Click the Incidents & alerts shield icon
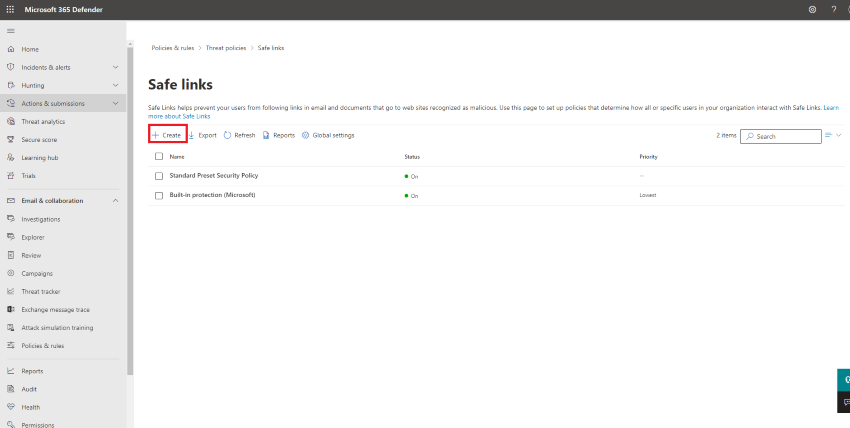Viewport: 850px width, 428px height. 10,67
